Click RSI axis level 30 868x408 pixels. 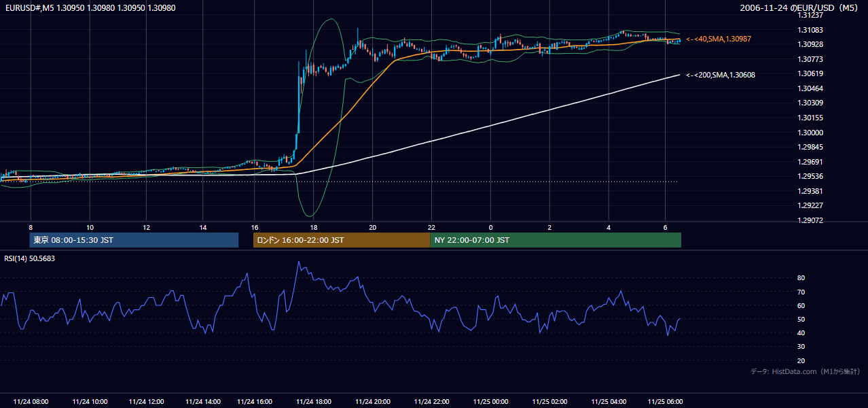[x=801, y=347]
